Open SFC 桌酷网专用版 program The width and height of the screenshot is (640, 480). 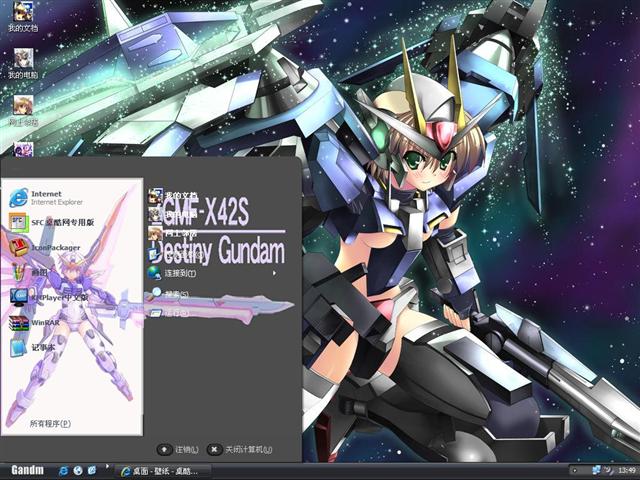51,222
